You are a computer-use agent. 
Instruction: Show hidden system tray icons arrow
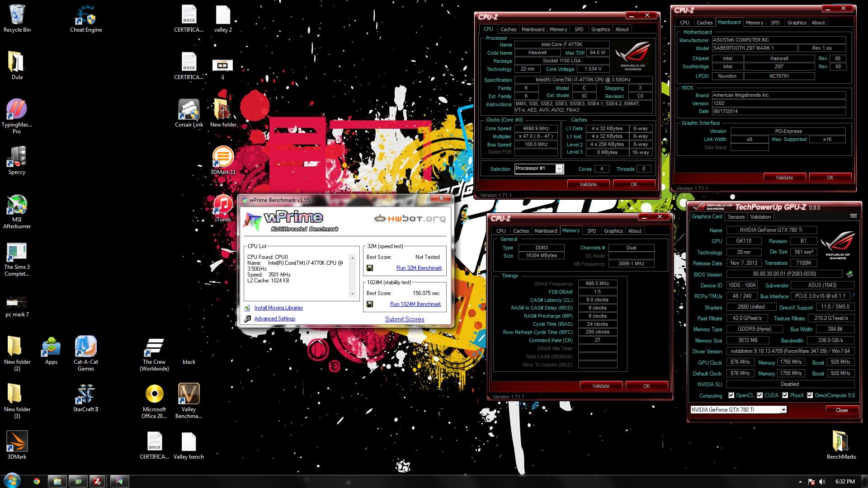click(x=800, y=482)
